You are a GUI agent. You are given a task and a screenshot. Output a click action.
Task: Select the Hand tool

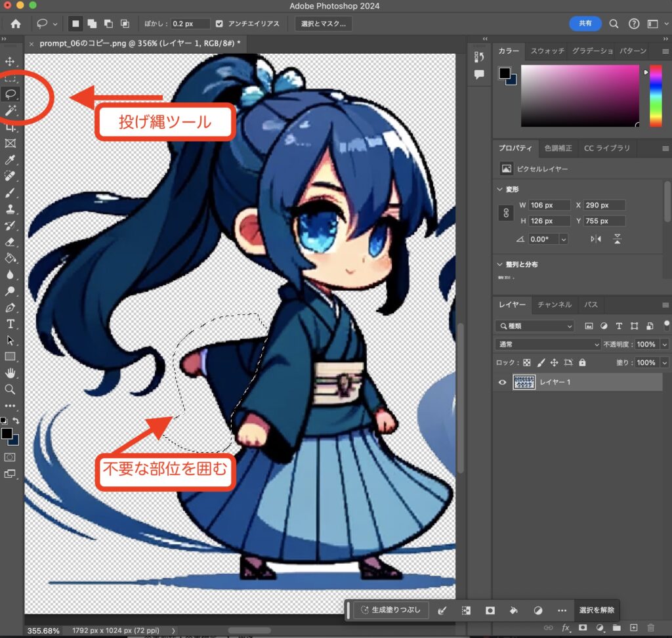(10, 373)
